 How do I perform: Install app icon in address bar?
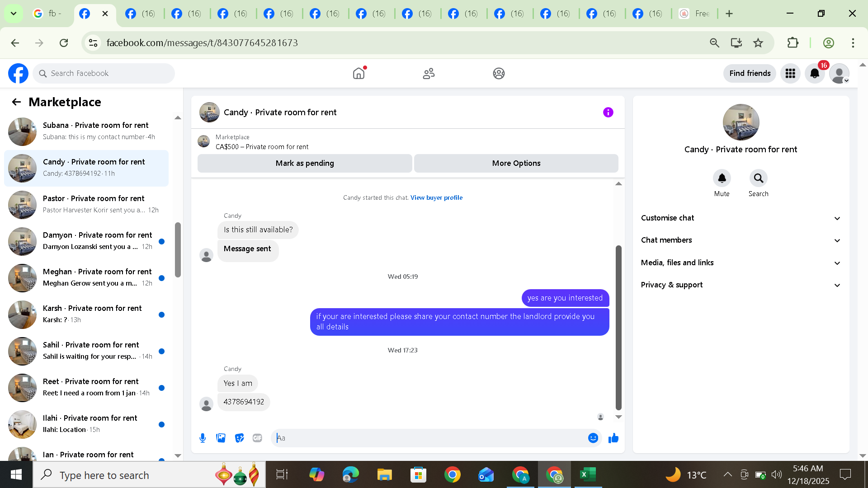(x=736, y=43)
